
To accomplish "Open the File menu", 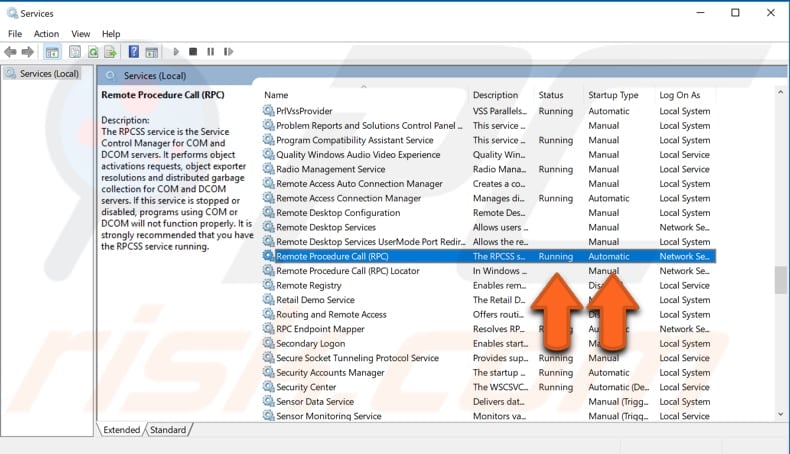I will point(15,34).
